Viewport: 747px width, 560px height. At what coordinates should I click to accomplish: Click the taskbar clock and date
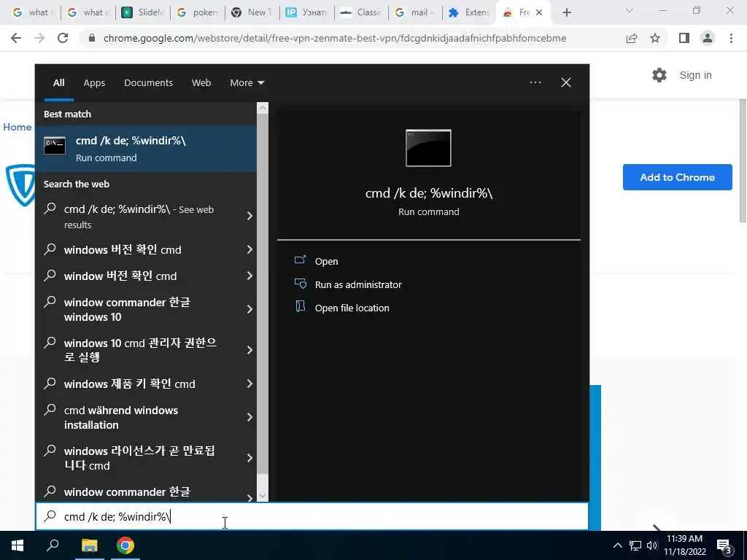click(684, 545)
